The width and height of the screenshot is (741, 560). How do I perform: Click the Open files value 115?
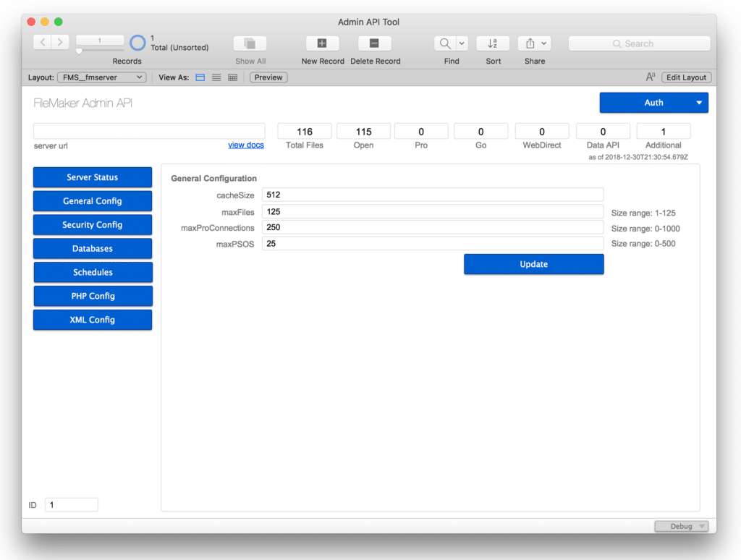click(x=363, y=132)
